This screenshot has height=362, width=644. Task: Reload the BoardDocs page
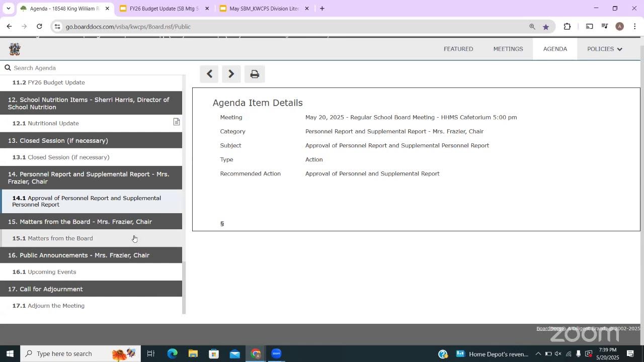40,27
